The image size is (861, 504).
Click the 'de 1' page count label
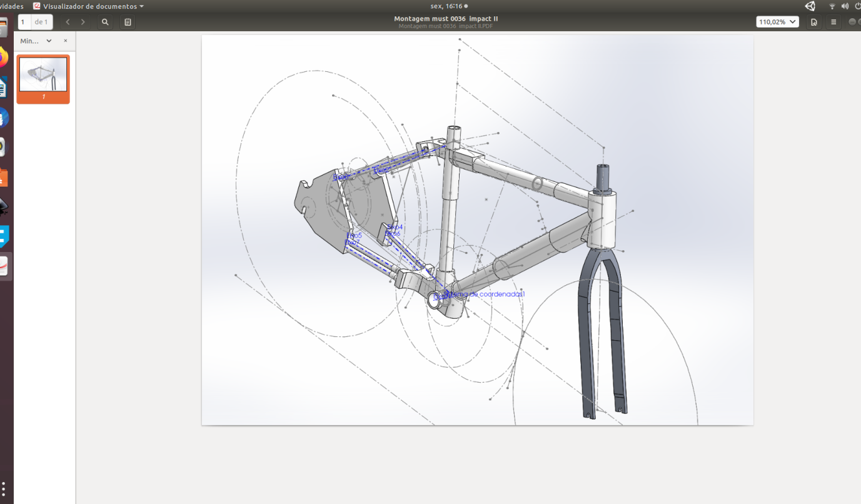pyautogui.click(x=41, y=22)
